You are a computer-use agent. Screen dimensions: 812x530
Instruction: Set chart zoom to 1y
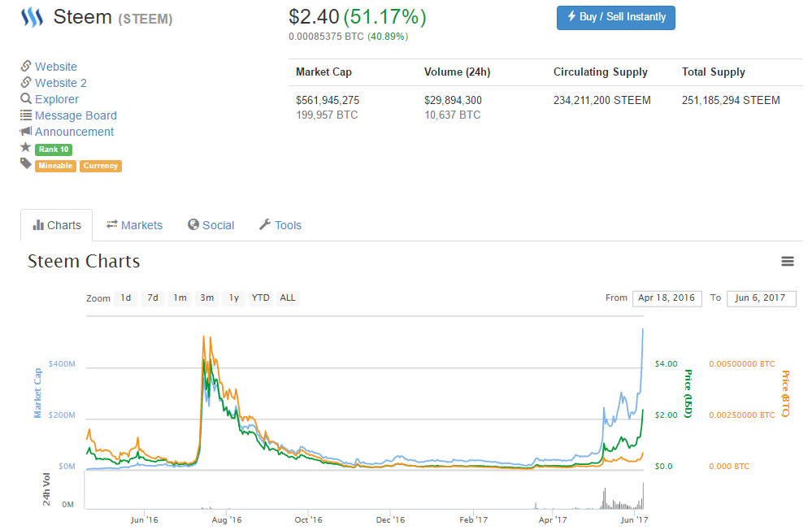pos(234,298)
